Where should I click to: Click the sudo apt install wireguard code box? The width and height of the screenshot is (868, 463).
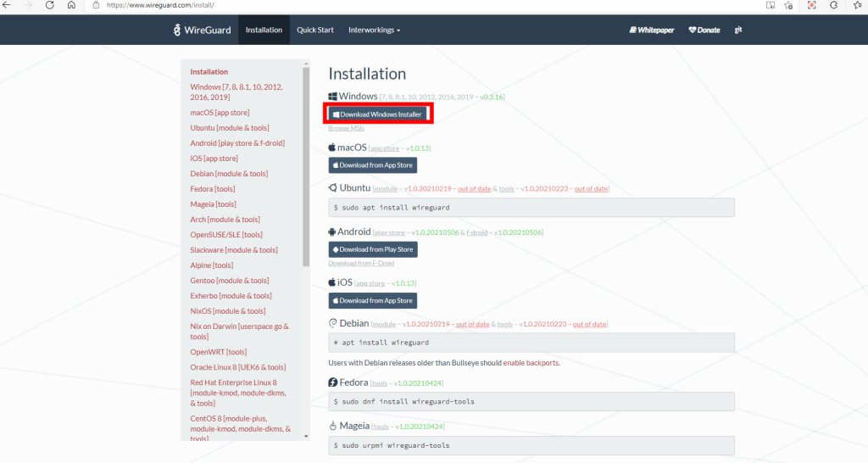pyautogui.click(x=531, y=208)
